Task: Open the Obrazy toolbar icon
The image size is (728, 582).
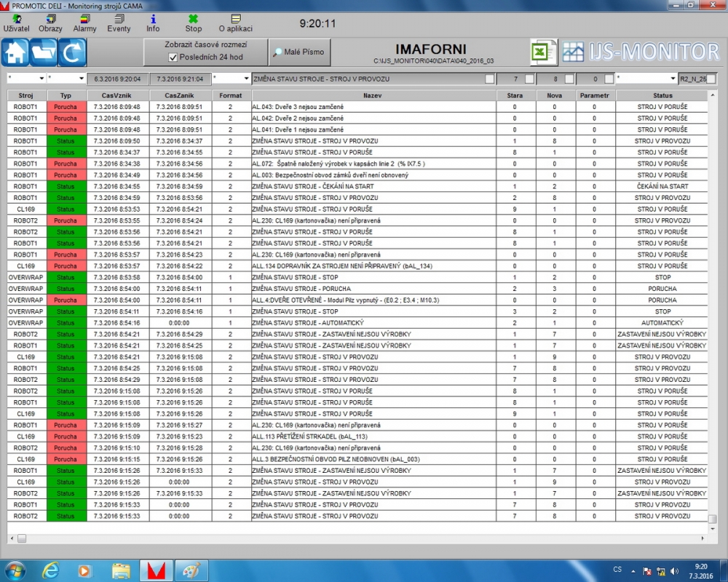Action: (x=50, y=23)
